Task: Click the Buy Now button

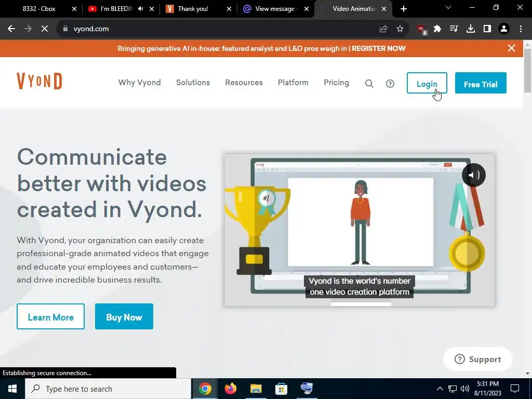Action: [124, 316]
